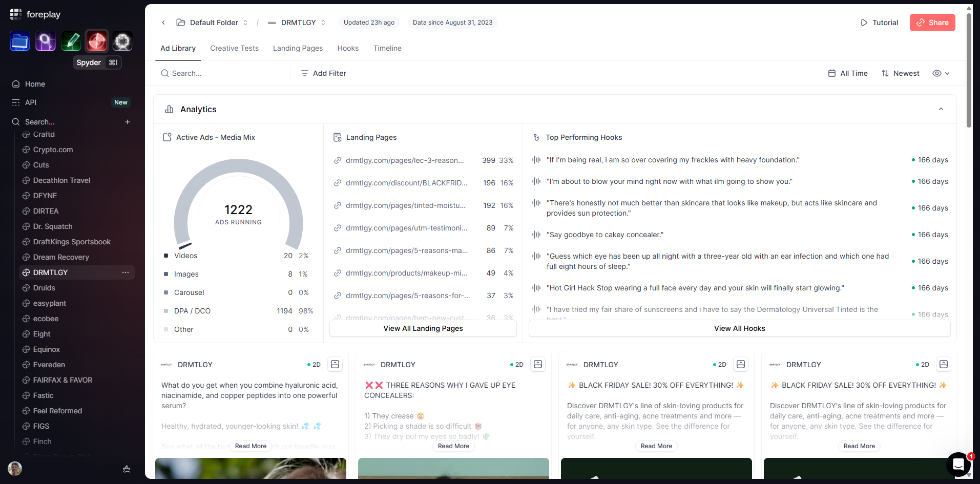Click link icon beside makeup-mi product page

click(x=338, y=273)
